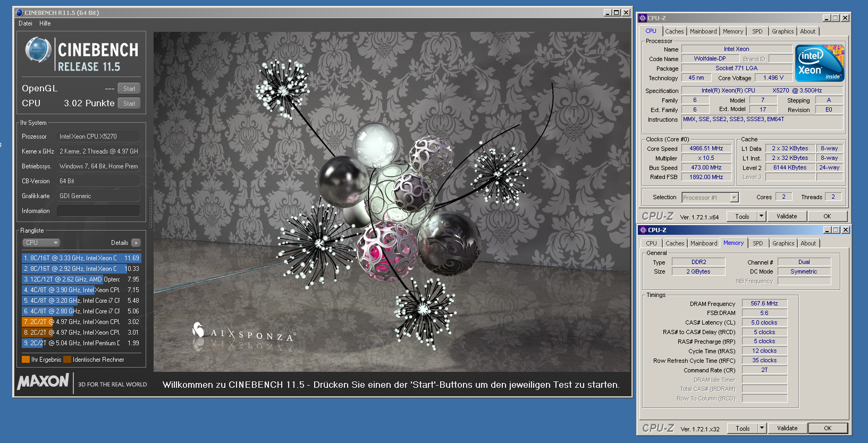Switch to Caches tab in bottom CPU-Z

675,243
